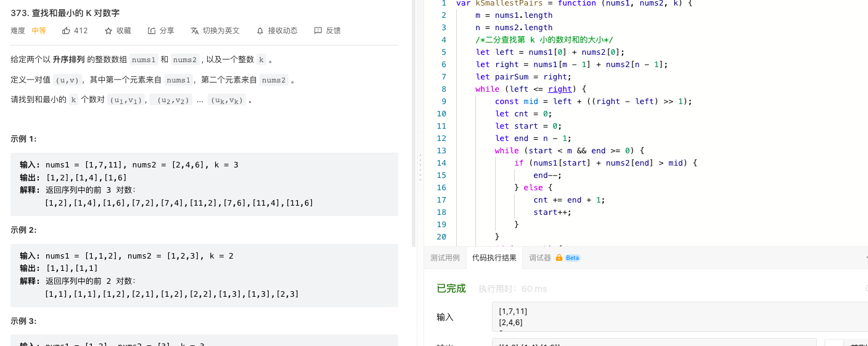Click code line while (left <= right)
The width and height of the screenshot is (868, 346).
(531, 89)
